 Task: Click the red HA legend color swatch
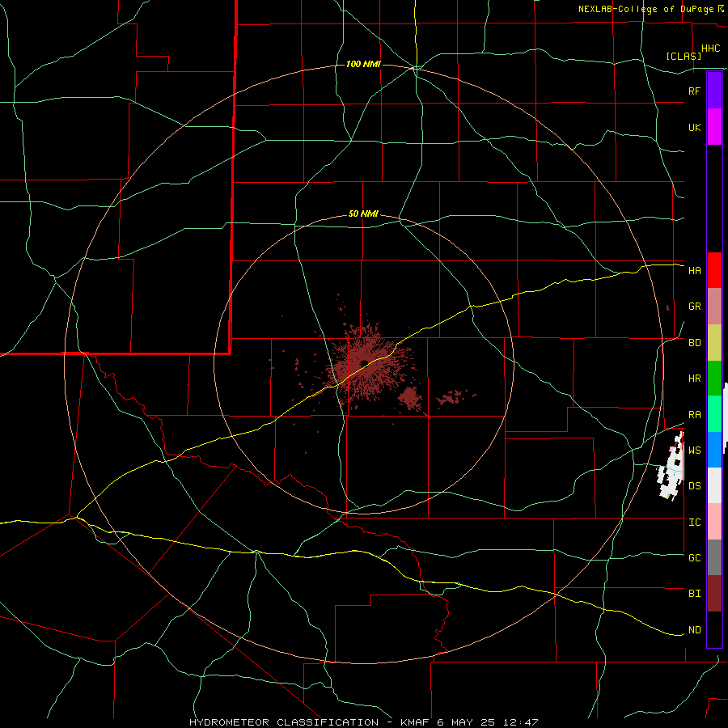click(714, 270)
